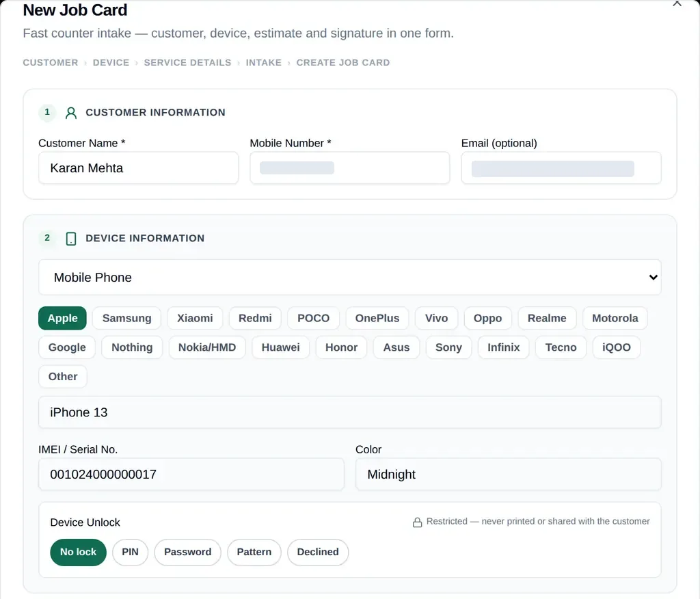Go to the INTAKE breadcrumb step
This screenshot has width=700, height=599.
(264, 62)
